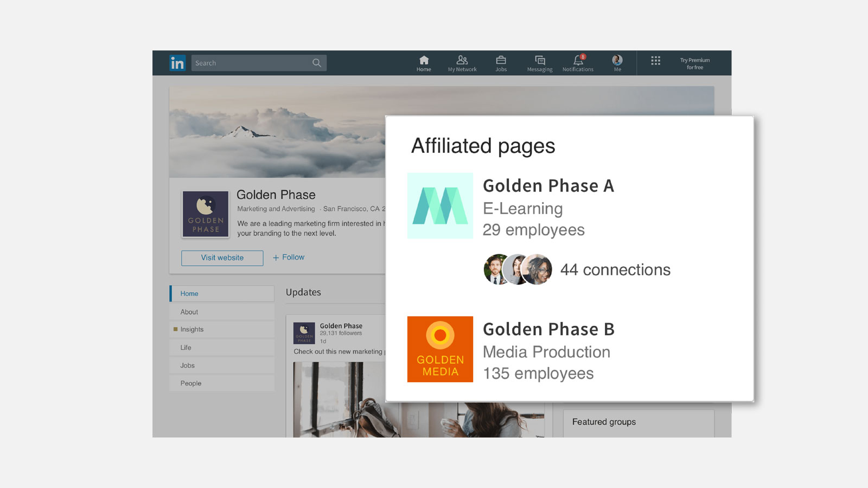
Task: Click the E-Learning industry text
Action: coord(523,209)
